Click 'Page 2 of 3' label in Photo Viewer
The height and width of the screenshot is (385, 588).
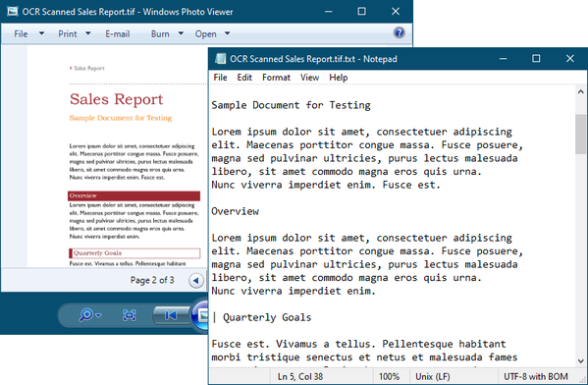point(152,280)
